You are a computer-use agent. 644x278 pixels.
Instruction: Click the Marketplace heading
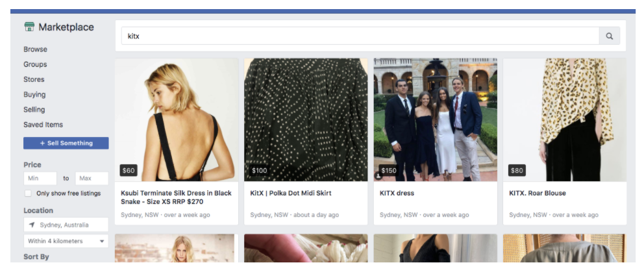point(66,27)
